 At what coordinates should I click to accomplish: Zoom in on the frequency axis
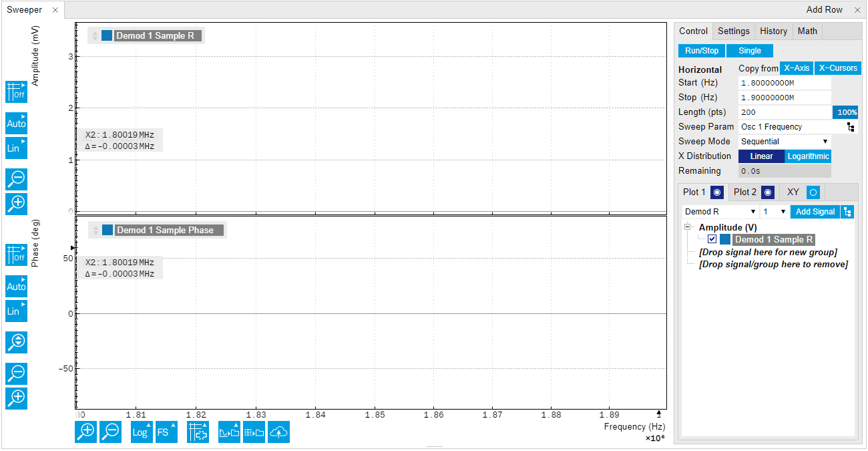coord(85,432)
